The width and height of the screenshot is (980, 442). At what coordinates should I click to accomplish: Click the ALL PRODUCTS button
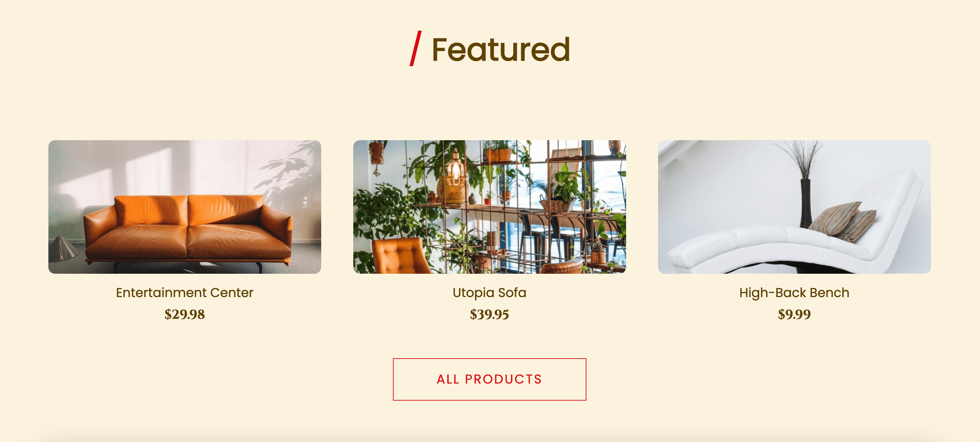pos(489,379)
